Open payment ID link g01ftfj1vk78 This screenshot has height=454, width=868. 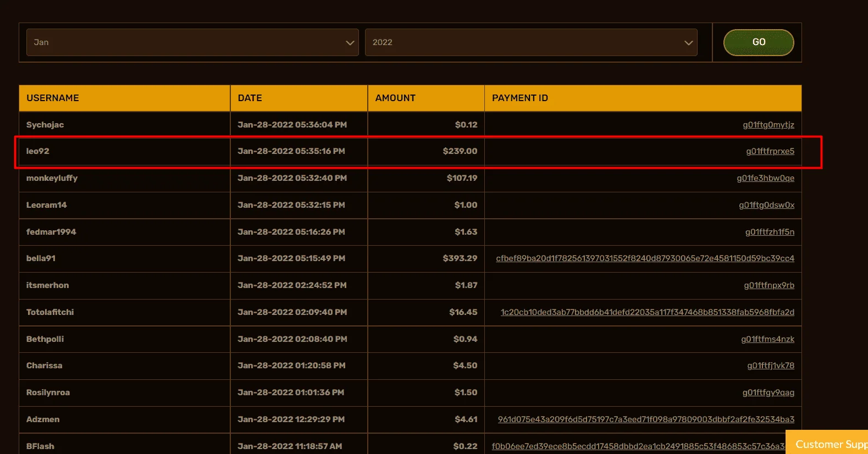(771, 366)
